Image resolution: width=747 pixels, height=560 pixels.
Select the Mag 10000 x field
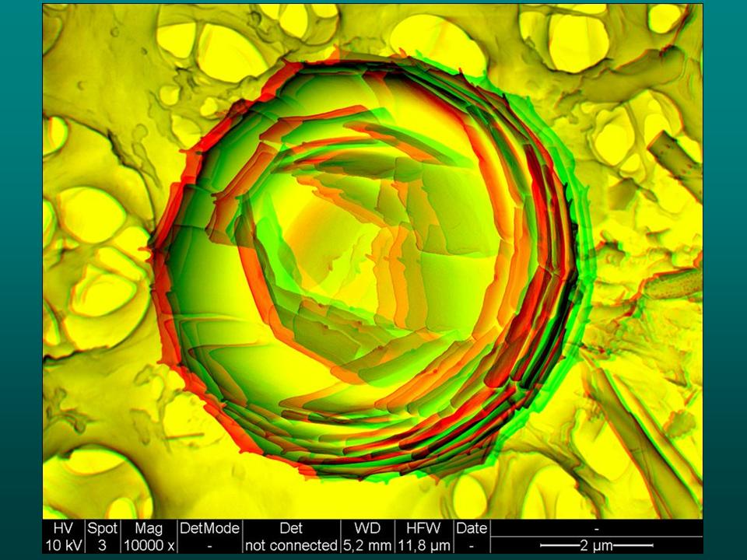click(x=149, y=537)
